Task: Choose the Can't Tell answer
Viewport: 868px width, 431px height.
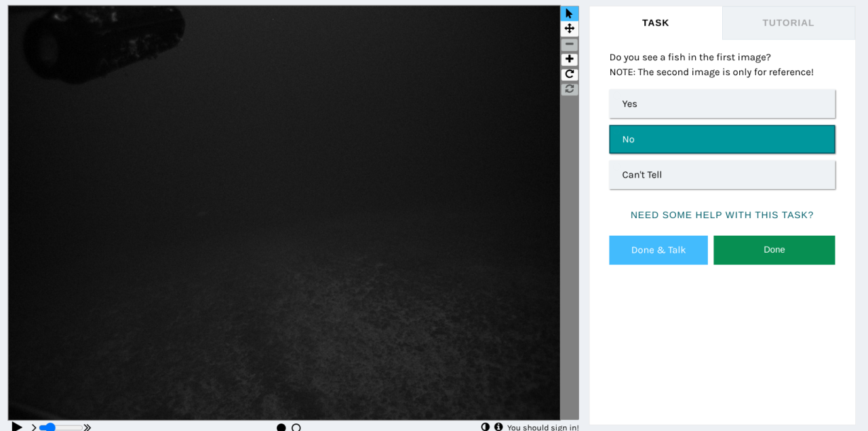Action: pos(722,174)
